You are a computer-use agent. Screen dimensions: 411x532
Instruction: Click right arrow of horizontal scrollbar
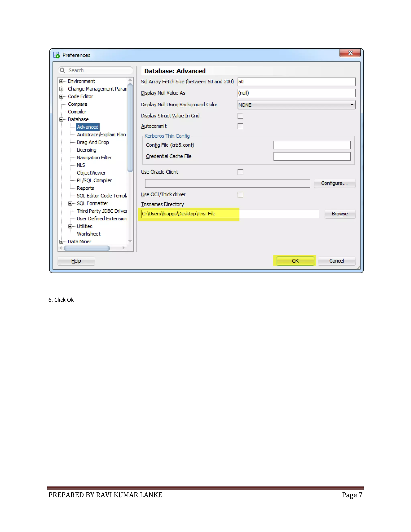[123, 248]
